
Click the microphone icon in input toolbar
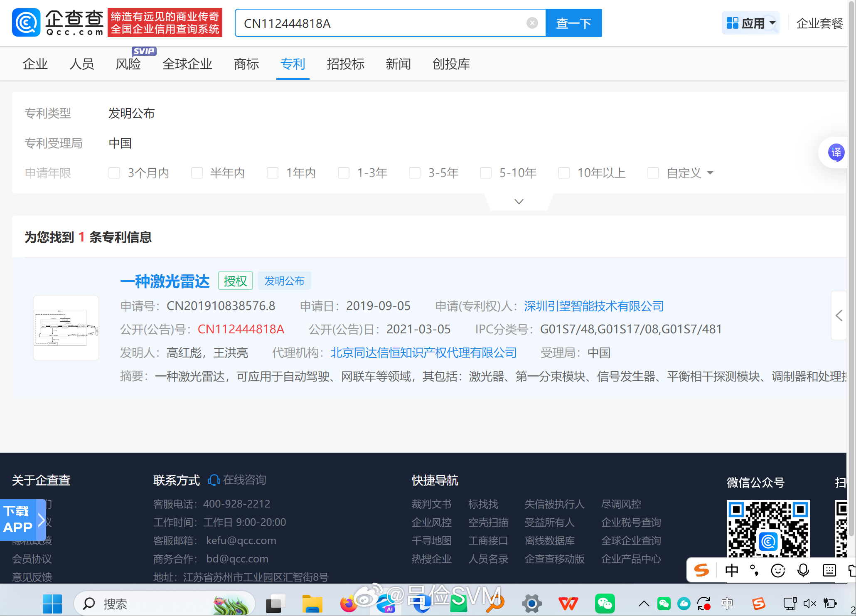[803, 570]
